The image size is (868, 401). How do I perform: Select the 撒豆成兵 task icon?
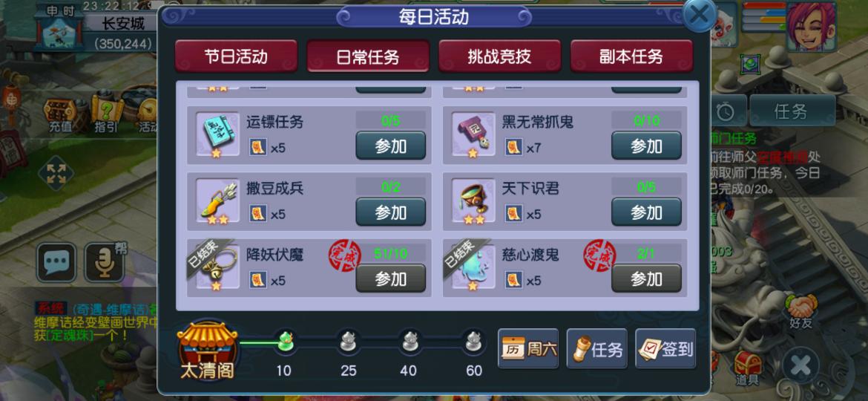pos(217,200)
